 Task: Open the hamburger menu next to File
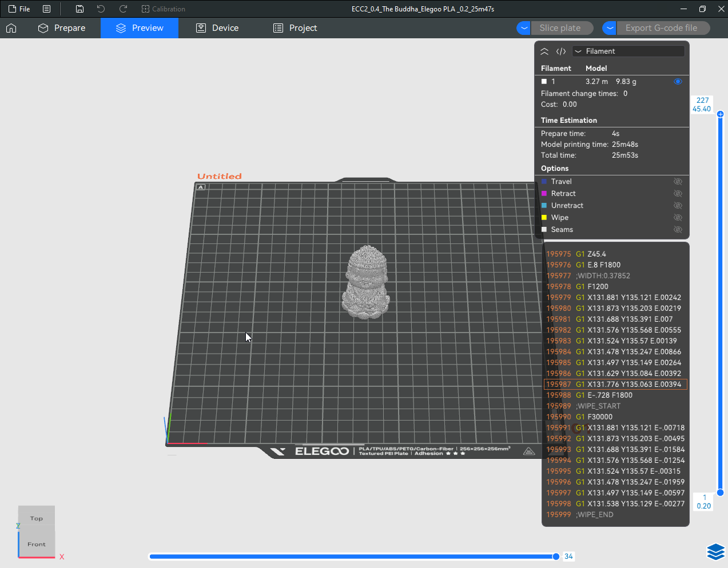pos(47,9)
